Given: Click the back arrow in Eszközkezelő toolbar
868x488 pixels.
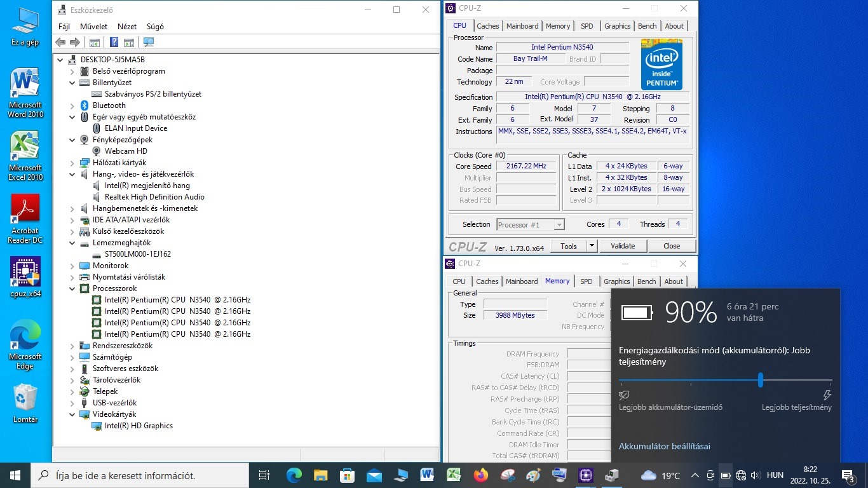Looking at the screenshot, I should [x=60, y=43].
